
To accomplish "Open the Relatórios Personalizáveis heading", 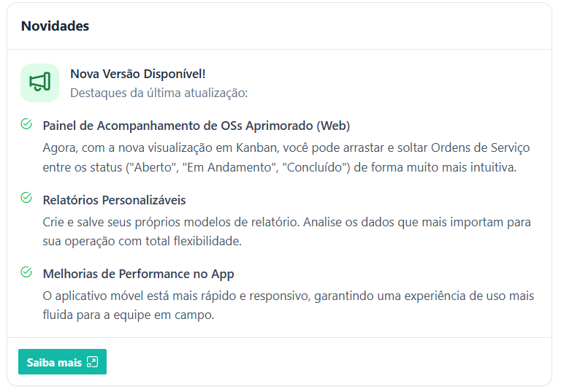I will pos(115,200).
